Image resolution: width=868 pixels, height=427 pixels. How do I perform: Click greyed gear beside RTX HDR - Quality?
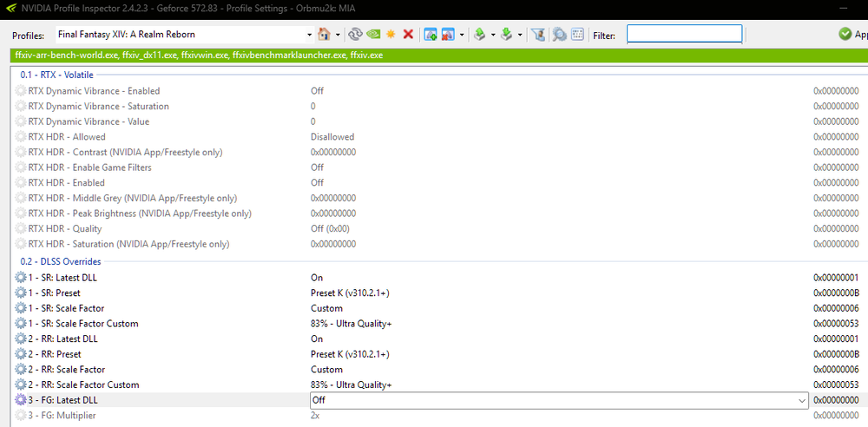pos(21,229)
